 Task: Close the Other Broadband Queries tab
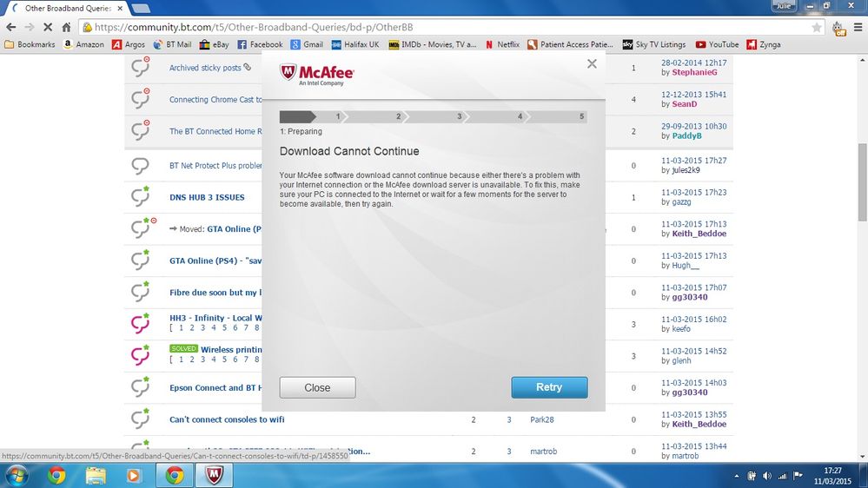pos(120,9)
